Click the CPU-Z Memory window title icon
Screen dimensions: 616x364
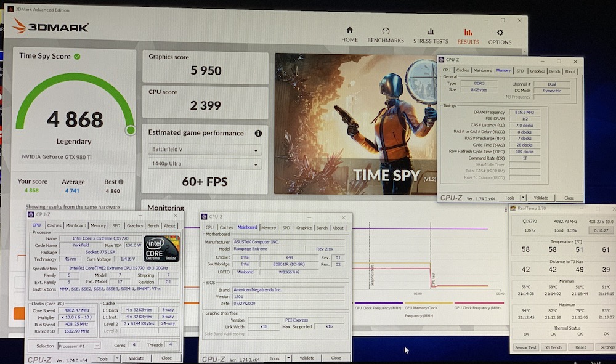point(441,60)
